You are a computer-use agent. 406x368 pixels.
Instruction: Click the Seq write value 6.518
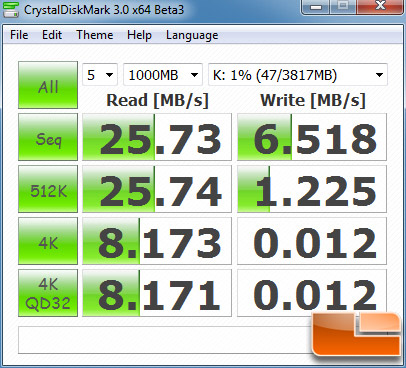tap(312, 137)
